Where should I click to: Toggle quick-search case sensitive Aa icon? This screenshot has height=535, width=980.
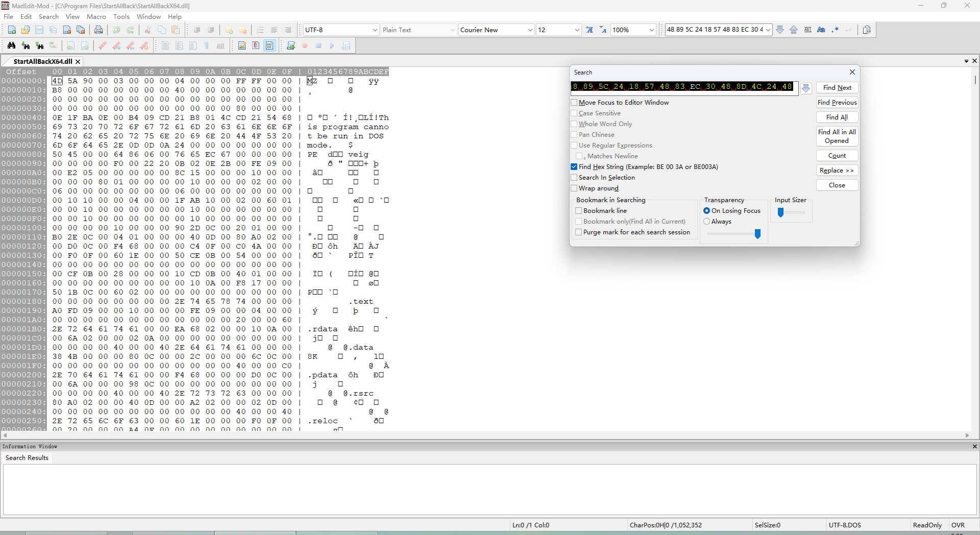[x=821, y=30]
